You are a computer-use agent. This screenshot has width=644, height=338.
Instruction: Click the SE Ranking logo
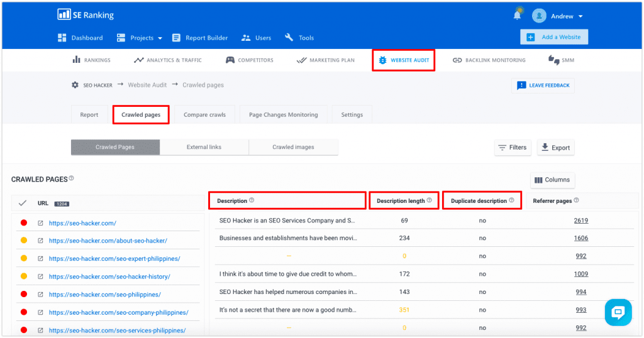[x=86, y=15]
